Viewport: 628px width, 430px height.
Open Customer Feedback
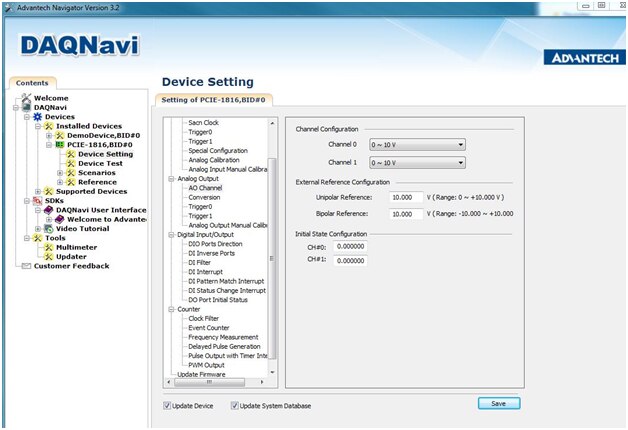[x=72, y=266]
